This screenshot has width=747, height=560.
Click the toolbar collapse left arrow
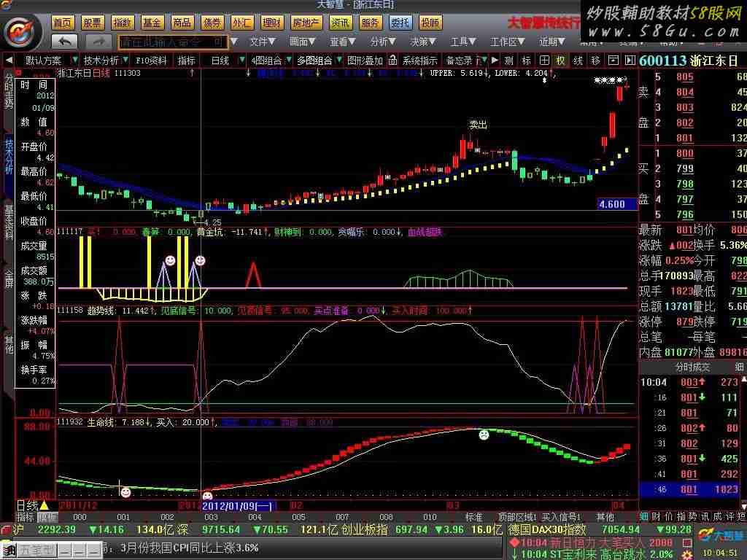(9, 60)
